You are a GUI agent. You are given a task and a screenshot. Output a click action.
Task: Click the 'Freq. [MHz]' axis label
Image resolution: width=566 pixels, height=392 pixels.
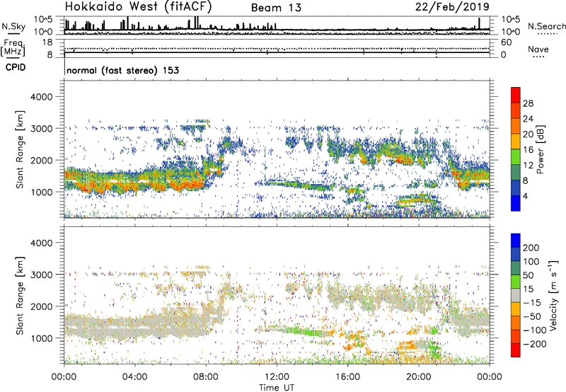[13, 47]
